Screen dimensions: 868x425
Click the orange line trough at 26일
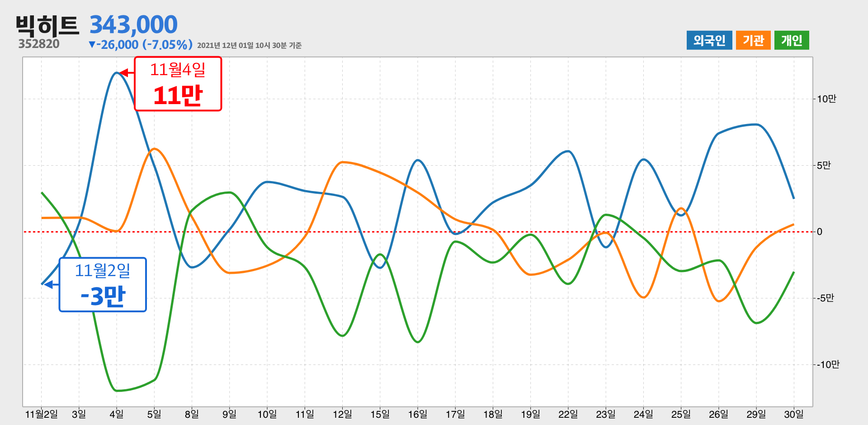tap(719, 301)
